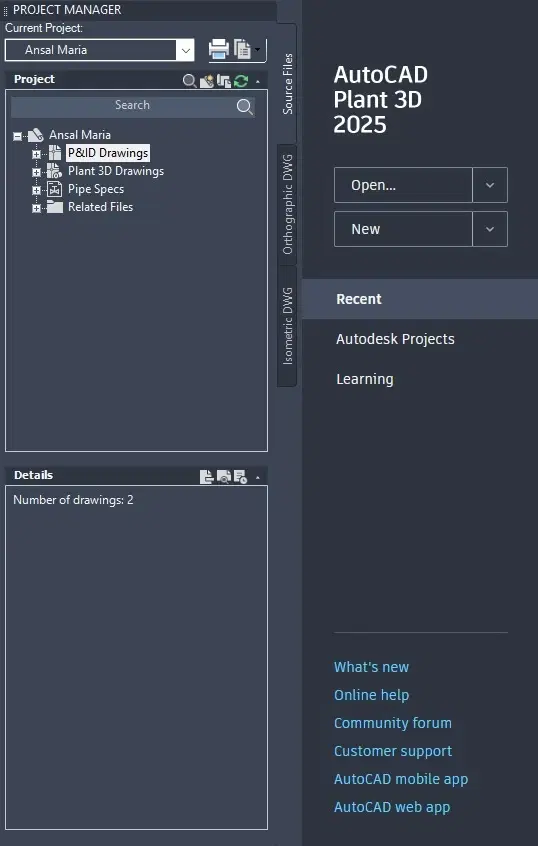This screenshot has height=846, width=538.
Task: Open Autodesk Projects in the start panel
Action: 395,339
